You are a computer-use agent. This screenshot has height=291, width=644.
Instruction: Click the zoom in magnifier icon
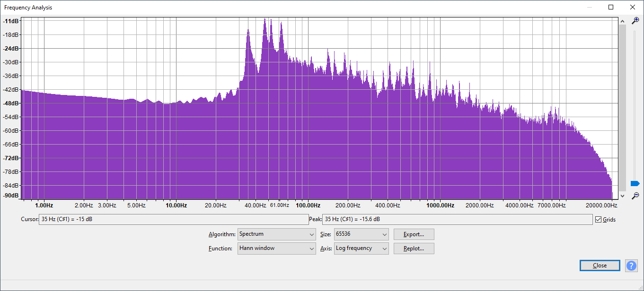pyautogui.click(x=635, y=21)
